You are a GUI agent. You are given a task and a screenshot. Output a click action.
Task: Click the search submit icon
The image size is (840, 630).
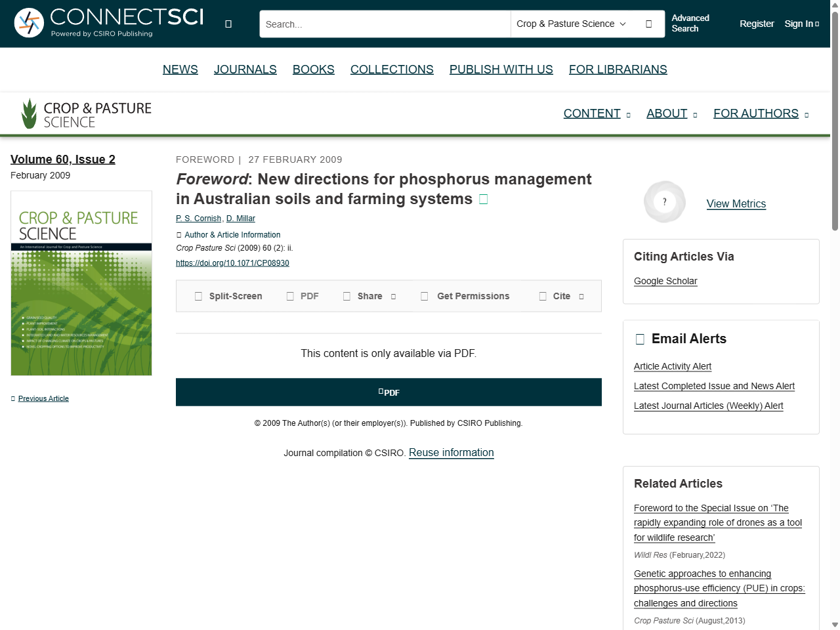(649, 24)
